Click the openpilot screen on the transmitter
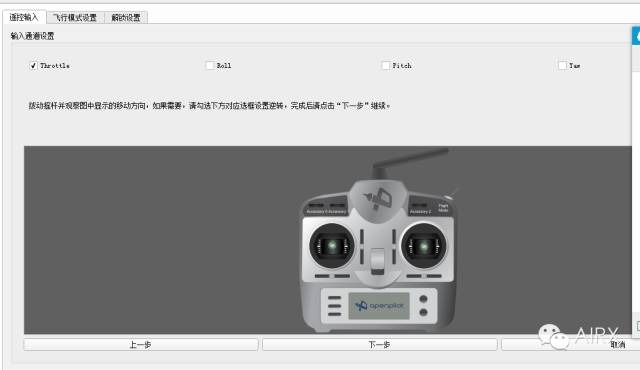Screen dimensions: 640x370 click(x=379, y=306)
